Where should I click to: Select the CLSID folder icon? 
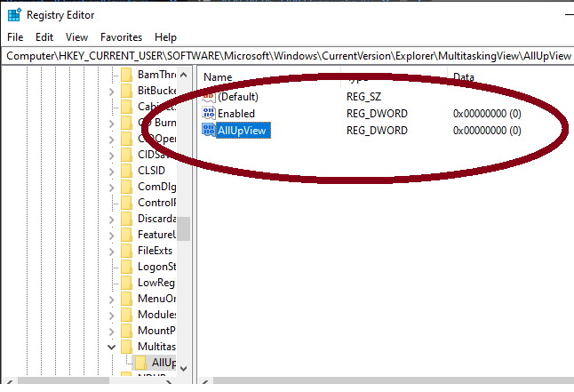click(127, 171)
